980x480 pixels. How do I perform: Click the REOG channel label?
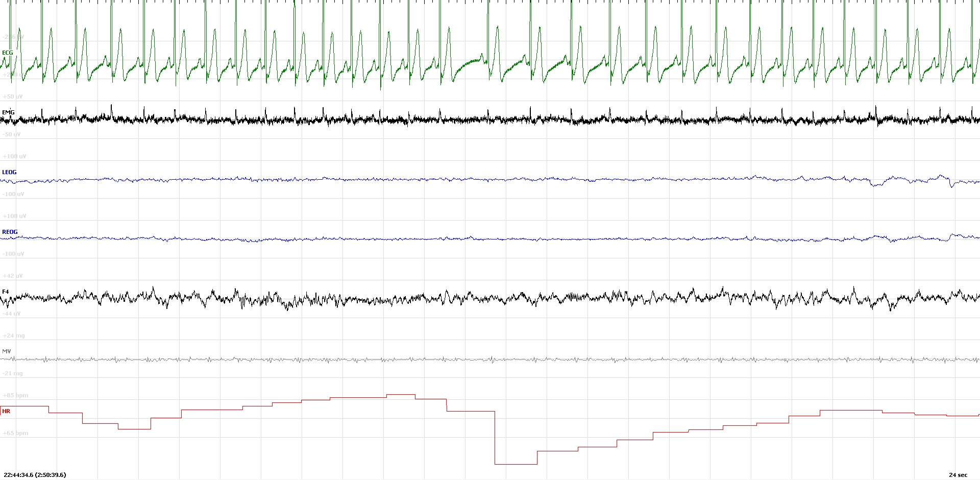coord(10,232)
